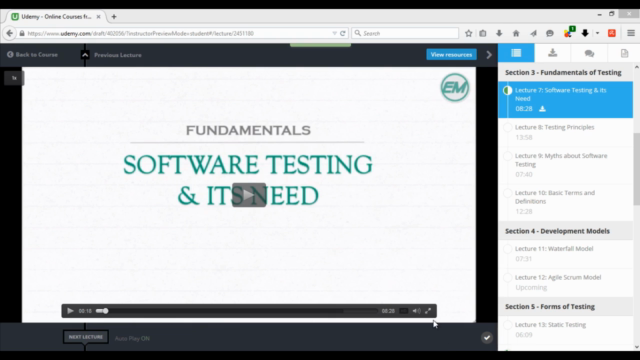Click sidebar scrollbar up arrow

point(637,67)
